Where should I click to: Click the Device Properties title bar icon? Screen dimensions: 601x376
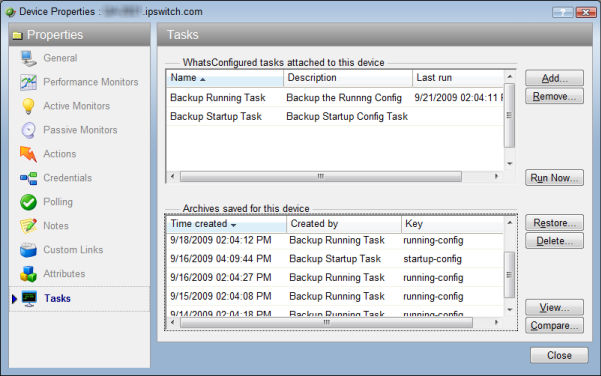click(x=11, y=12)
